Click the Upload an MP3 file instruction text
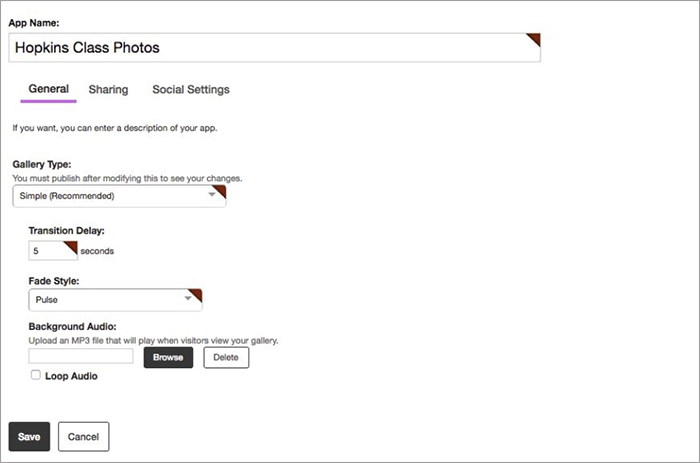 tap(153, 341)
